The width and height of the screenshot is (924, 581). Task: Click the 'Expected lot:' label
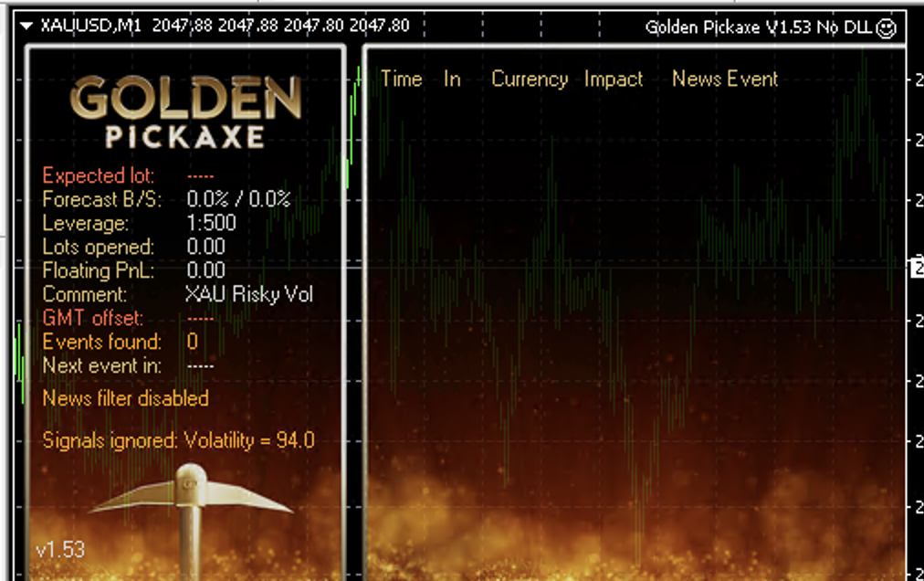pos(99,175)
